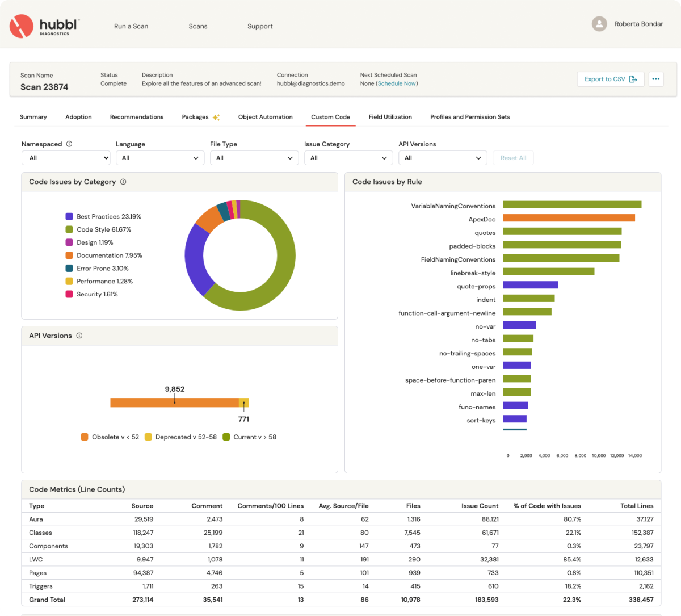Click the Total Lines column header

pyautogui.click(x=637, y=506)
